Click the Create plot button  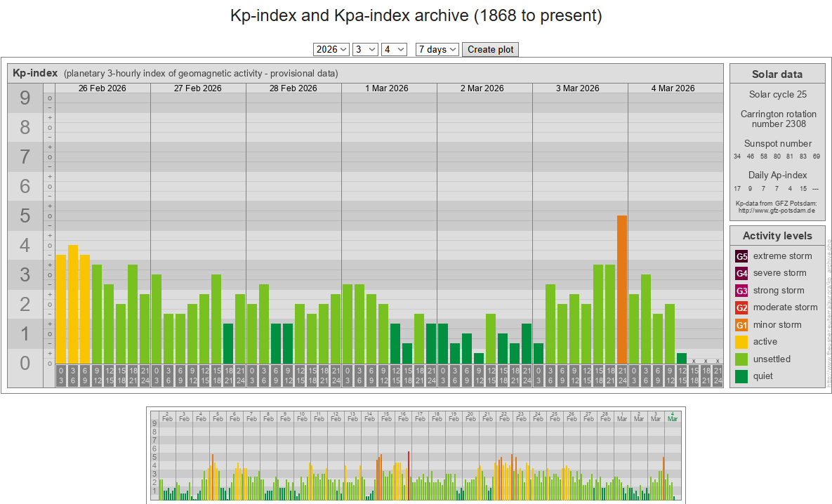pos(490,49)
